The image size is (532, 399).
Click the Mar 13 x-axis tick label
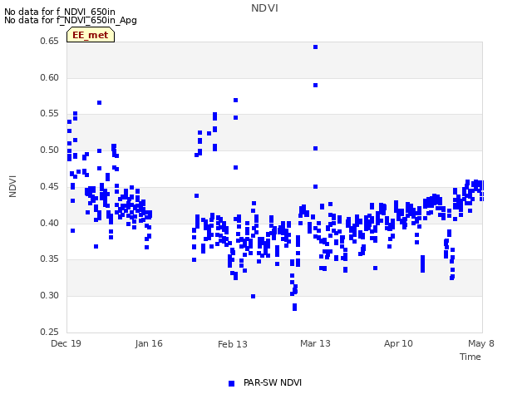click(x=315, y=343)
